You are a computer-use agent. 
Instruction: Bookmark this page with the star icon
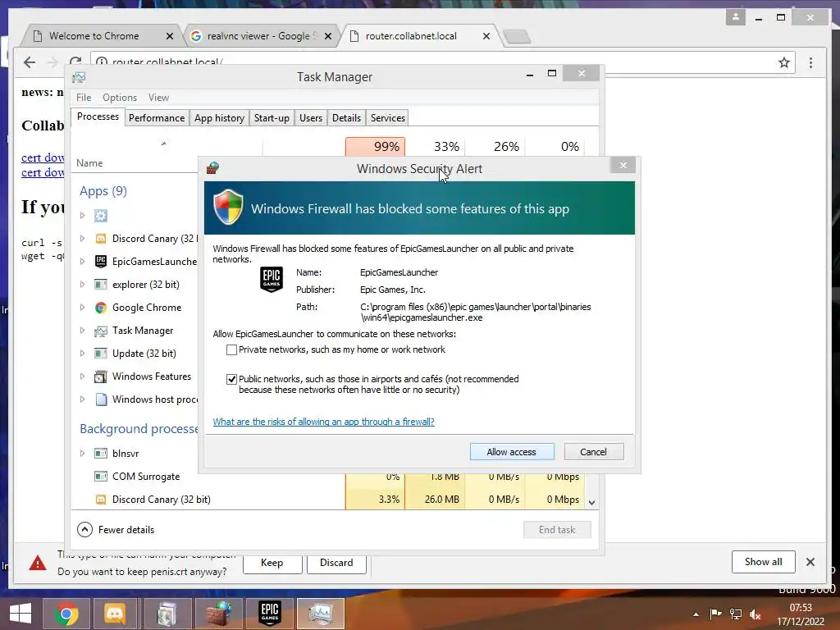[x=784, y=62]
